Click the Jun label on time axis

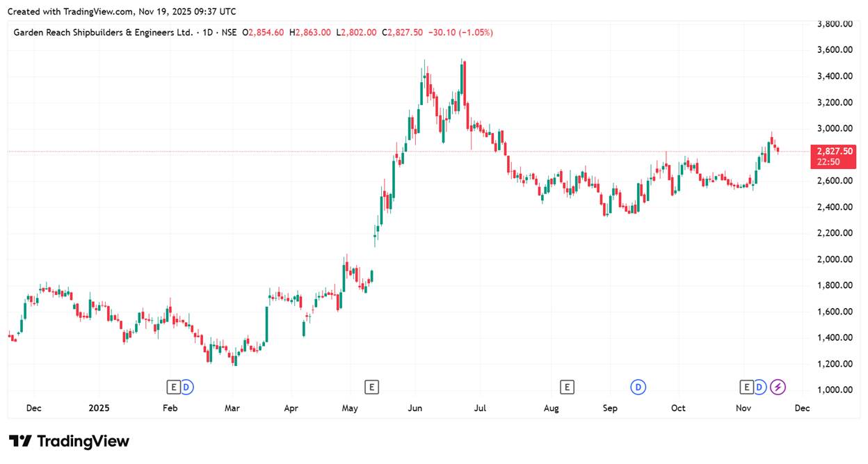pos(415,408)
